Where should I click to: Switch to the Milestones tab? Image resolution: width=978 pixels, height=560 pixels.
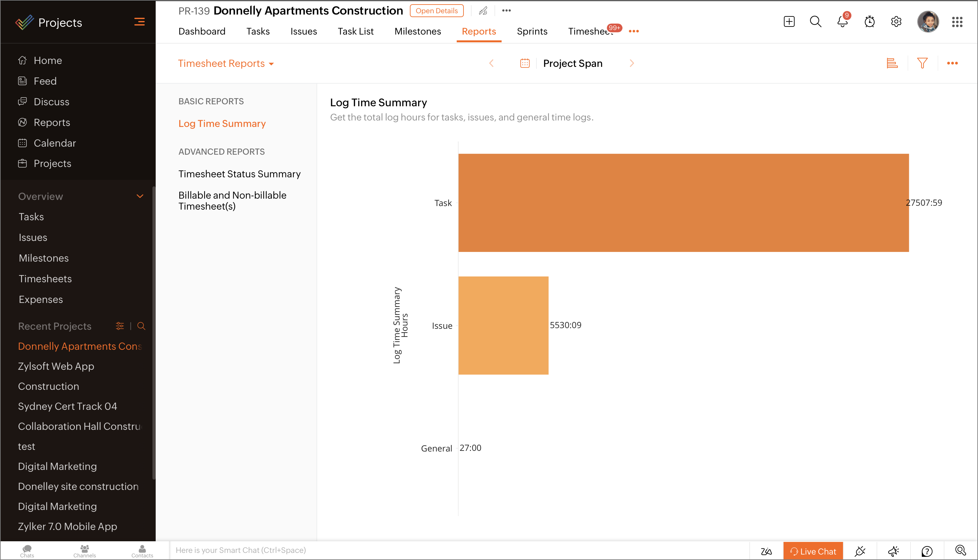pos(417,31)
